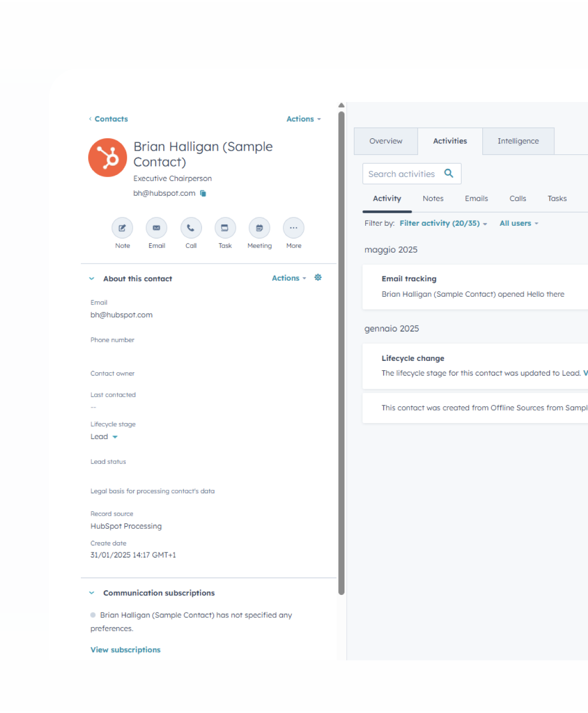Click the header email bh@hubspot.com
The height and width of the screenshot is (713, 588).
click(x=164, y=193)
